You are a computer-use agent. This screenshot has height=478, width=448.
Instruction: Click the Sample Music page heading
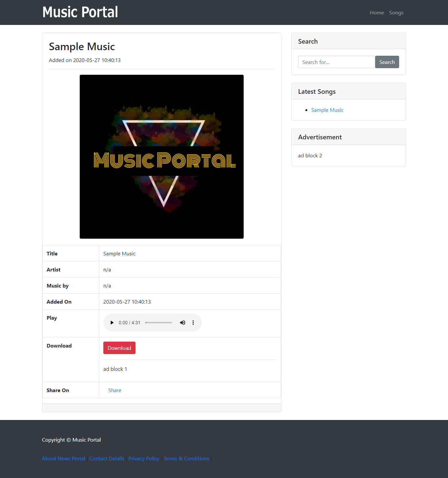82,47
